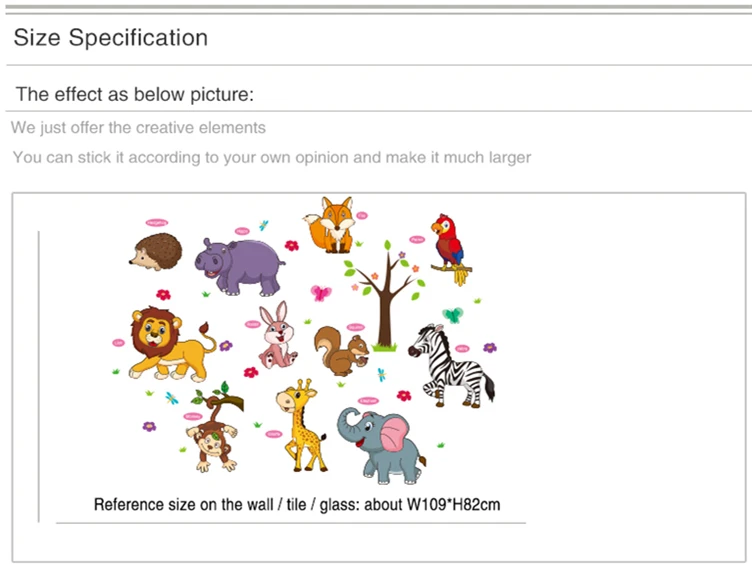Select the teal butterfly above the zebra

click(x=452, y=315)
